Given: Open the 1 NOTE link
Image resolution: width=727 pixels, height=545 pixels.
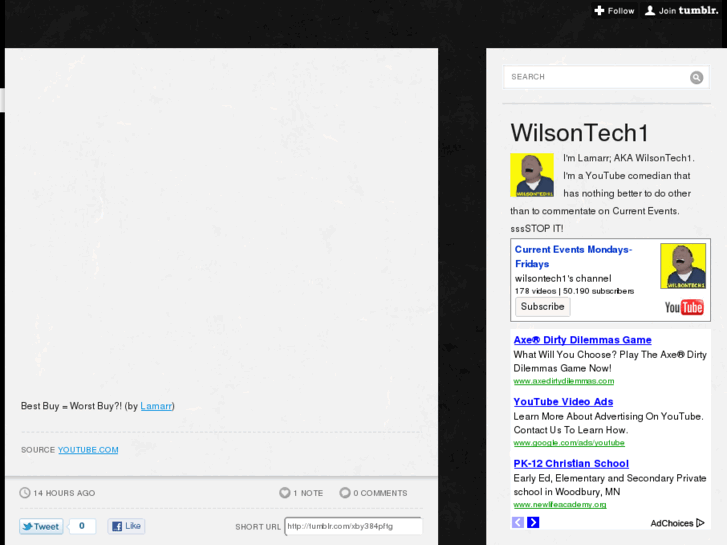Looking at the screenshot, I should [x=308, y=493].
